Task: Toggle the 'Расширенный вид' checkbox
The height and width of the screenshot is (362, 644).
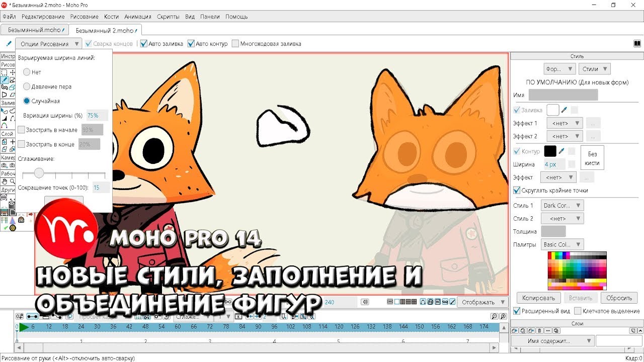Action: (517, 311)
